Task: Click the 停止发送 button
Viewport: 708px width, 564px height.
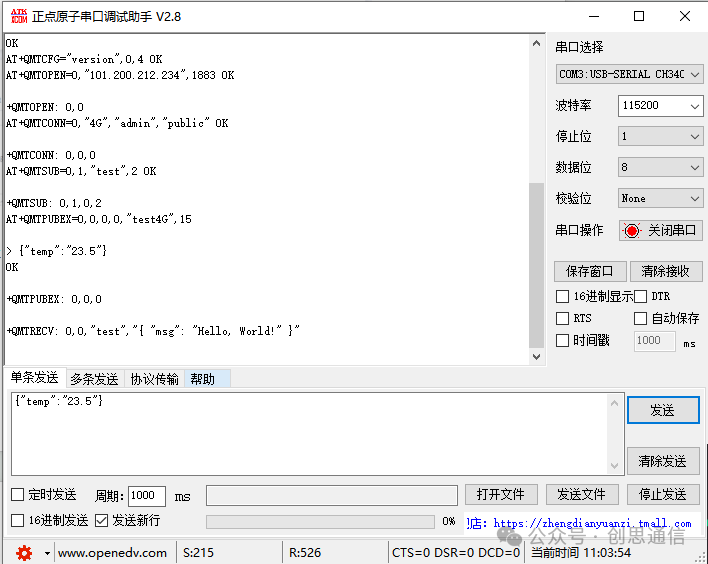Action: point(663,494)
